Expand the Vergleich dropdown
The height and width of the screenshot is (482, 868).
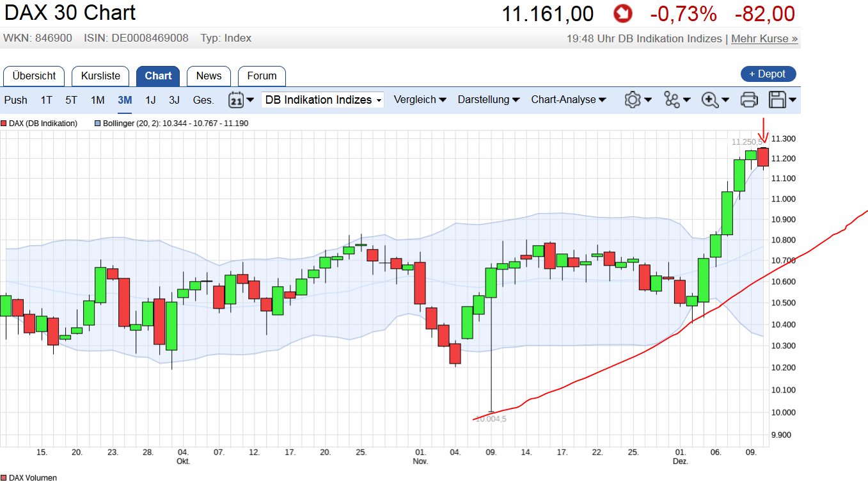(x=420, y=100)
